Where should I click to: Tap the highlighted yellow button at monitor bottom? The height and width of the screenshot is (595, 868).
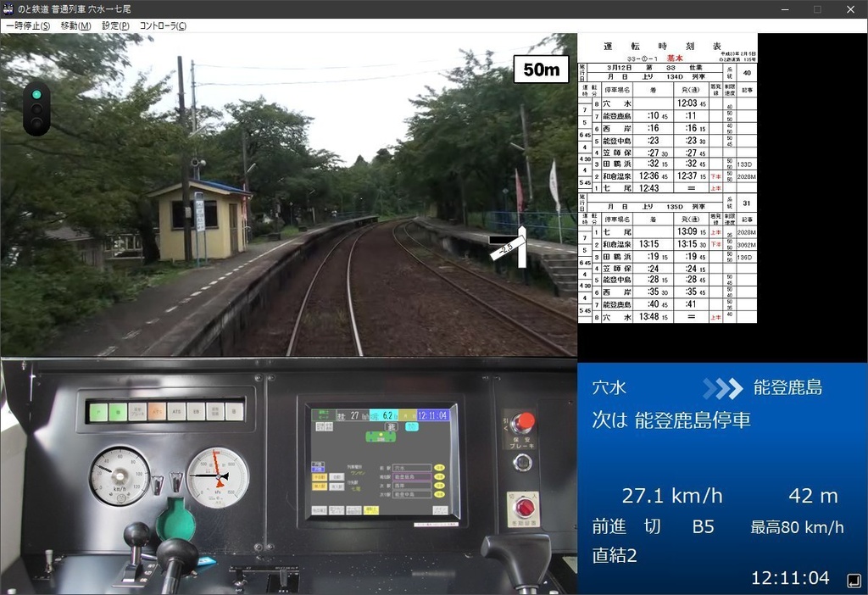click(371, 509)
